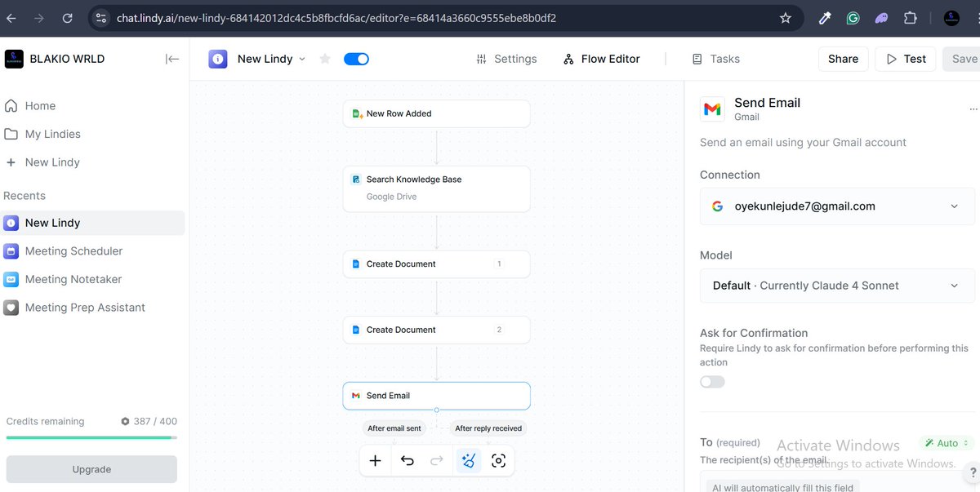The image size is (980, 492).
Task: Click the fit-to-view focus icon
Action: (x=499, y=461)
